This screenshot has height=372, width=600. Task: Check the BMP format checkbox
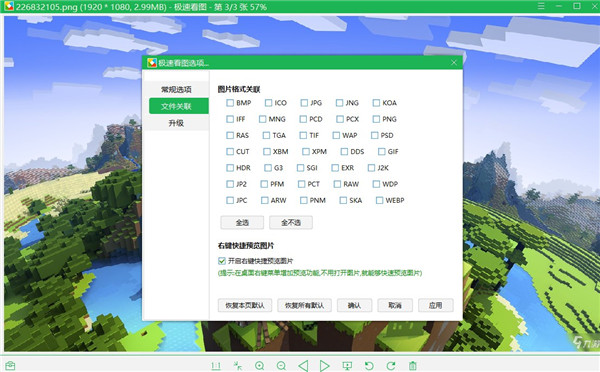(230, 103)
